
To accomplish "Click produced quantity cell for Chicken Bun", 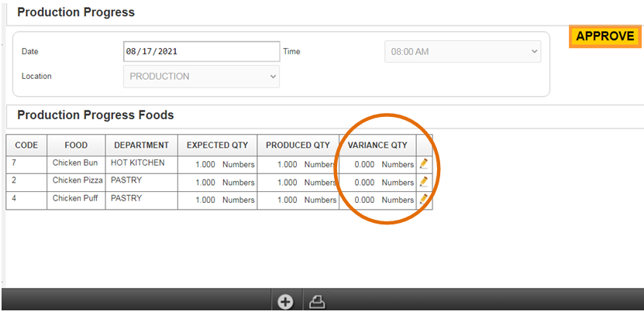I will [x=298, y=164].
